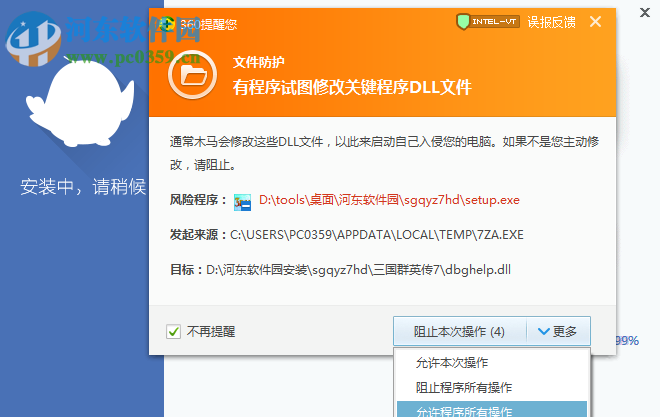This screenshot has width=660, height=417.
Task: Select 允许本次操作 from the menu
Action: [492, 363]
